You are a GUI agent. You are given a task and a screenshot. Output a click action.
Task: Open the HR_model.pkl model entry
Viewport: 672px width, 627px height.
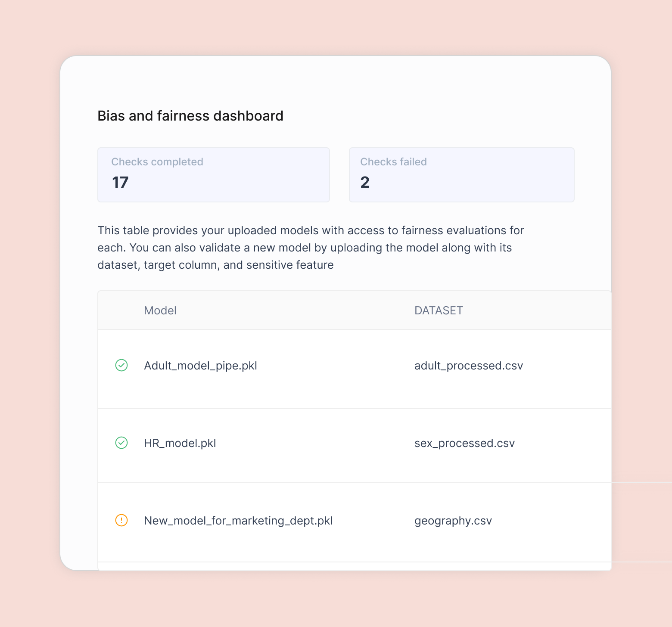point(180,443)
